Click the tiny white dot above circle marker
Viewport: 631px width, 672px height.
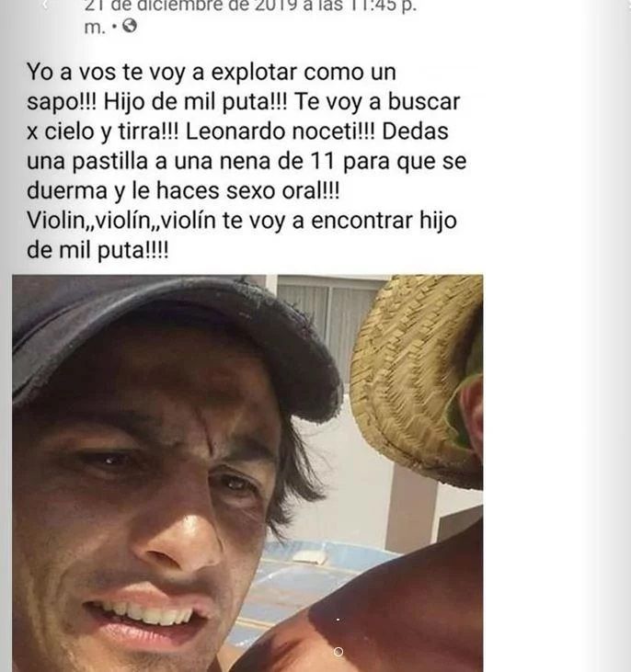[x=338, y=620]
